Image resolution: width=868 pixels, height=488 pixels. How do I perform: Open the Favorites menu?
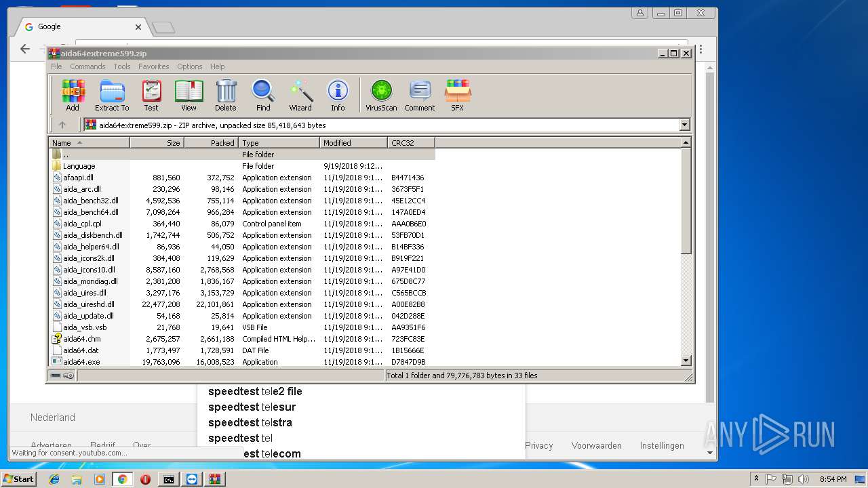point(154,66)
